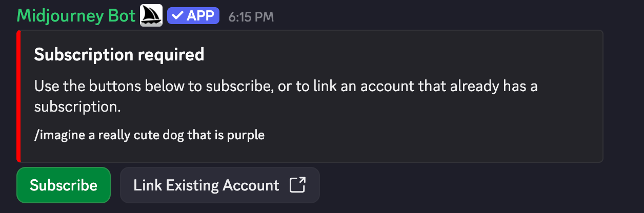Click the 6:15 PM message timestamp
Screen dimensions: 644x213
coord(251,17)
